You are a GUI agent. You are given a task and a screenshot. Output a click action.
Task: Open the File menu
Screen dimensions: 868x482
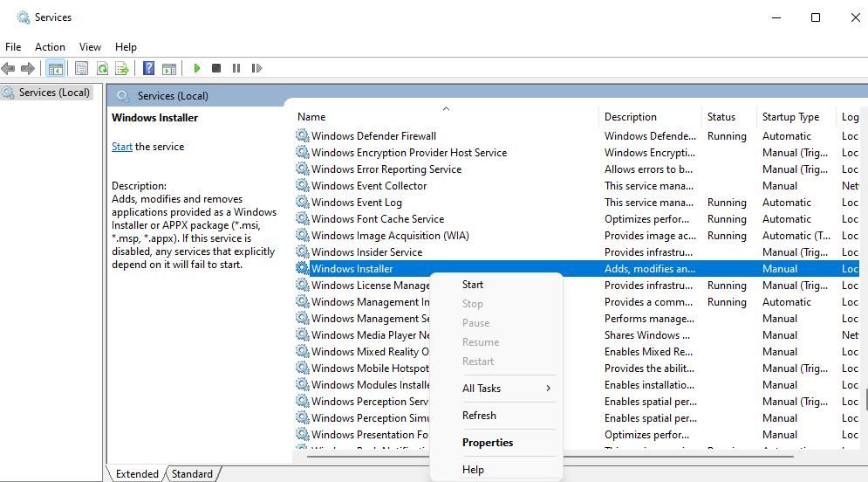pyautogui.click(x=13, y=47)
